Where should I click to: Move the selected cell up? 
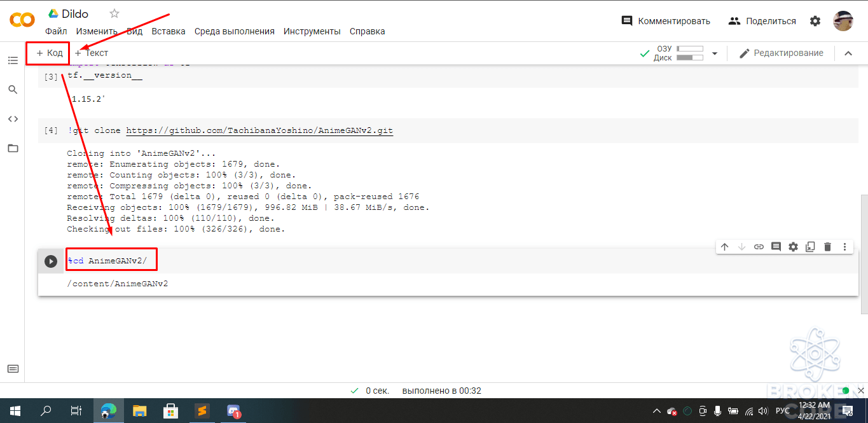click(724, 247)
